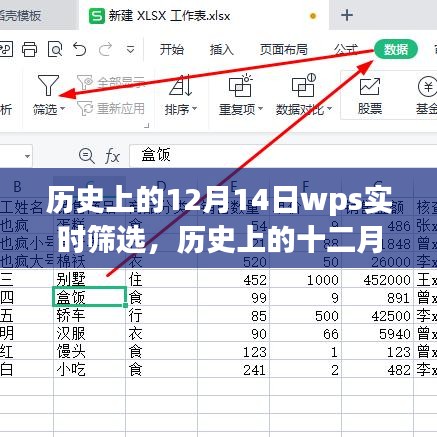Screen dimensions: 437x437
Task: Click the Duplicates icon
Action: [x=240, y=85]
